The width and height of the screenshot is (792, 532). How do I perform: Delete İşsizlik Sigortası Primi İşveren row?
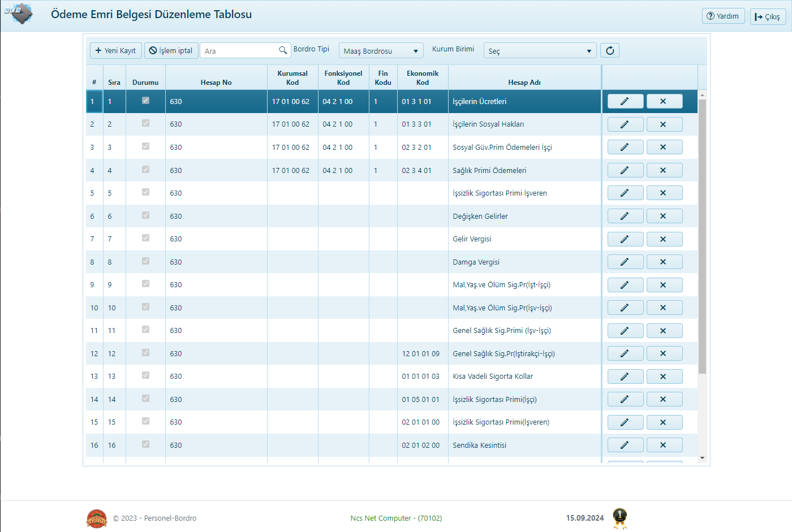point(664,193)
